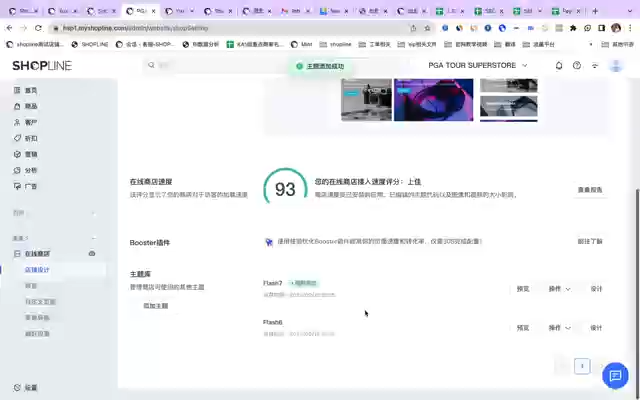Screen dimensions: 640x400
Task: Open 设置 settings at sidebar bottom
Action: [30, 387]
